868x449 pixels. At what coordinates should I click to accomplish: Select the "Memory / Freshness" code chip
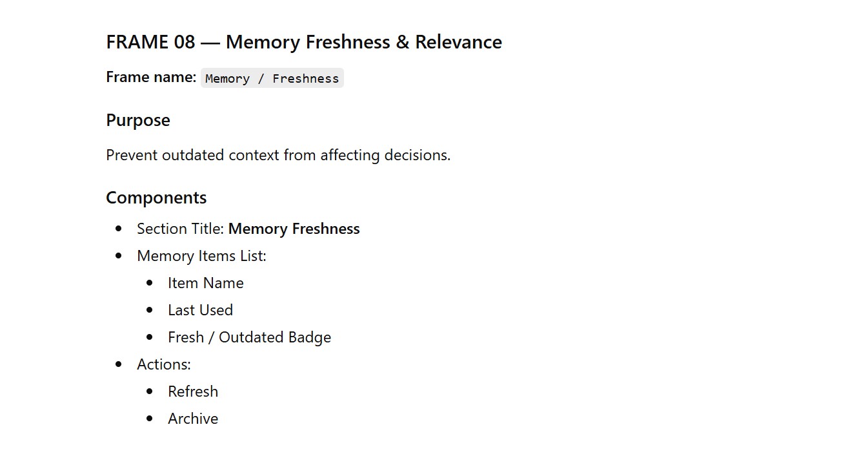click(272, 78)
